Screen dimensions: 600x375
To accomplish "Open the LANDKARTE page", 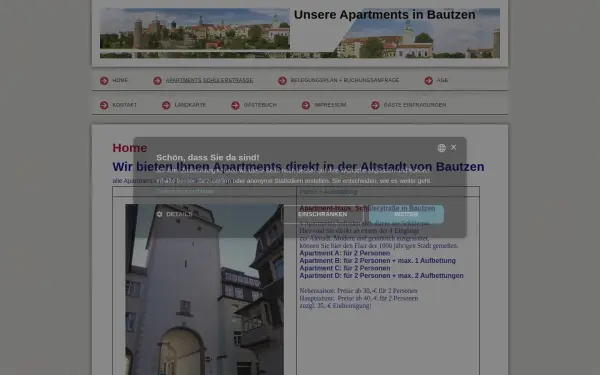I will 190,105.
